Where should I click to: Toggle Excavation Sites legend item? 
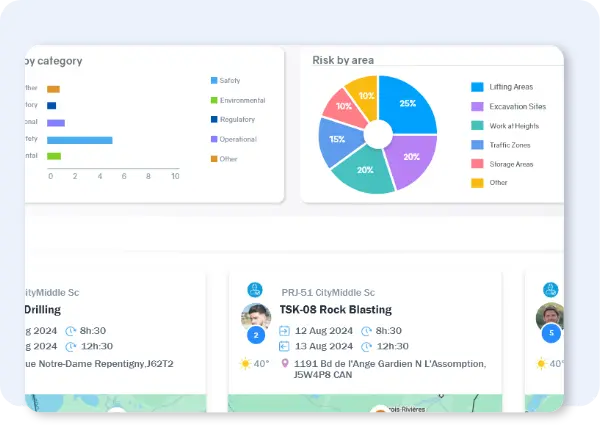pos(512,106)
